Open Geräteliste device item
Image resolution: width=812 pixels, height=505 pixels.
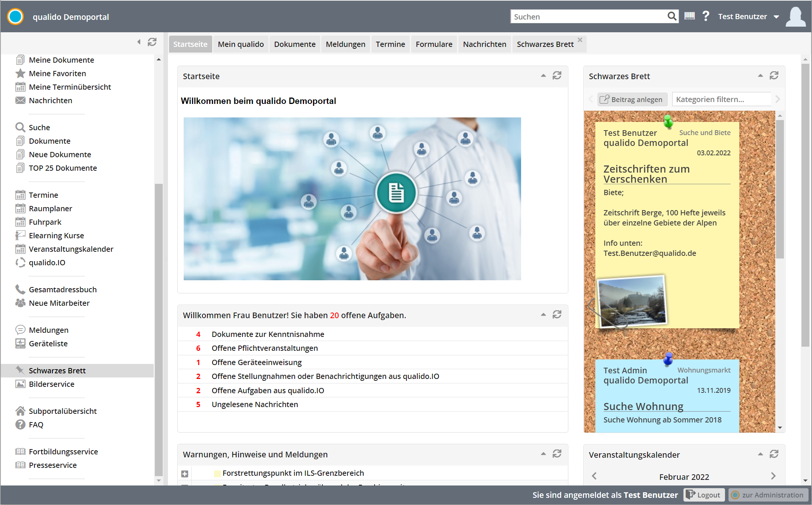pyautogui.click(x=42, y=344)
